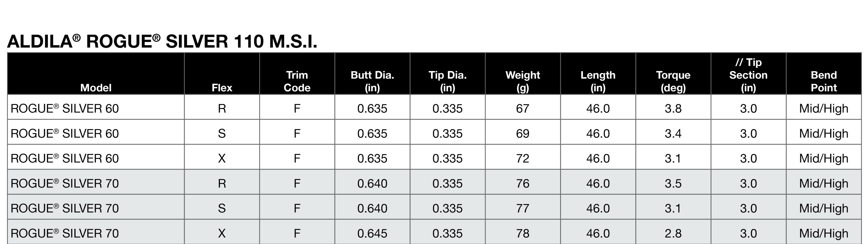Select the torque value 3.4
868x244 pixels.
coord(673,134)
